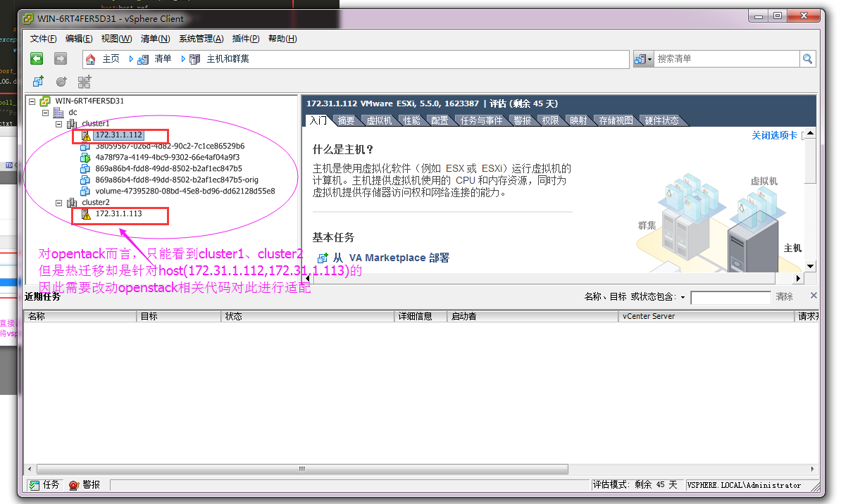Open the 帮助(H) menu
The image size is (841, 504).
(x=282, y=39)
